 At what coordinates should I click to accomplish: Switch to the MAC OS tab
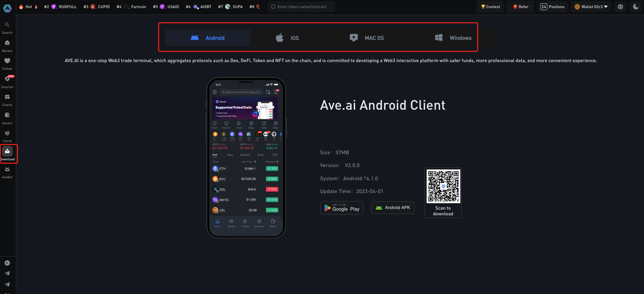(x=367, y=38)
